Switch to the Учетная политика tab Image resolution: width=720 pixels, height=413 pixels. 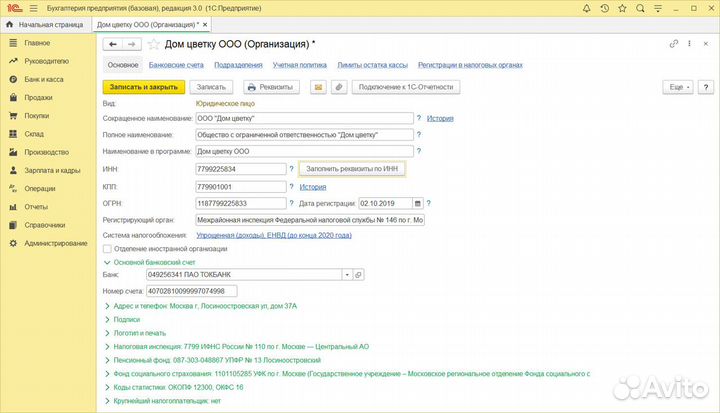point(300,64)
